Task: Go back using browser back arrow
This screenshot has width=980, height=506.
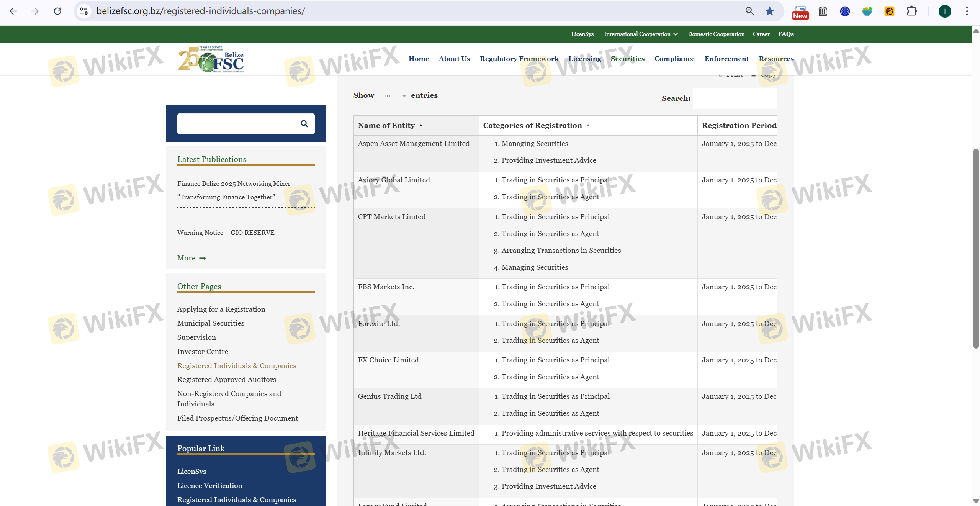Action: coord(13,11)
